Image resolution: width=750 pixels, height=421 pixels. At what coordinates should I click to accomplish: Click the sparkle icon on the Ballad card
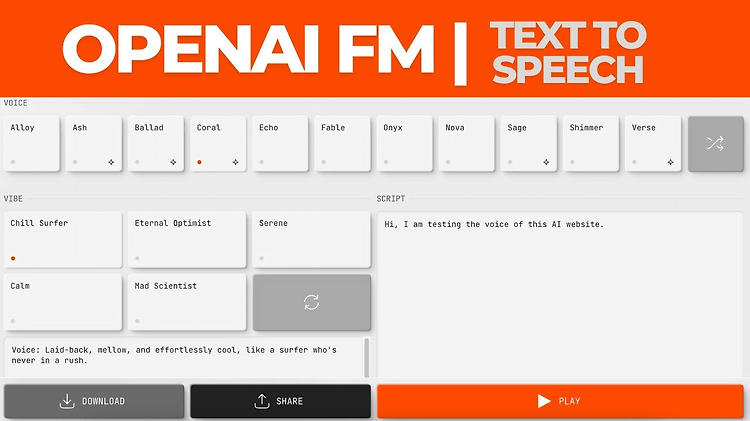pos(173,162)
